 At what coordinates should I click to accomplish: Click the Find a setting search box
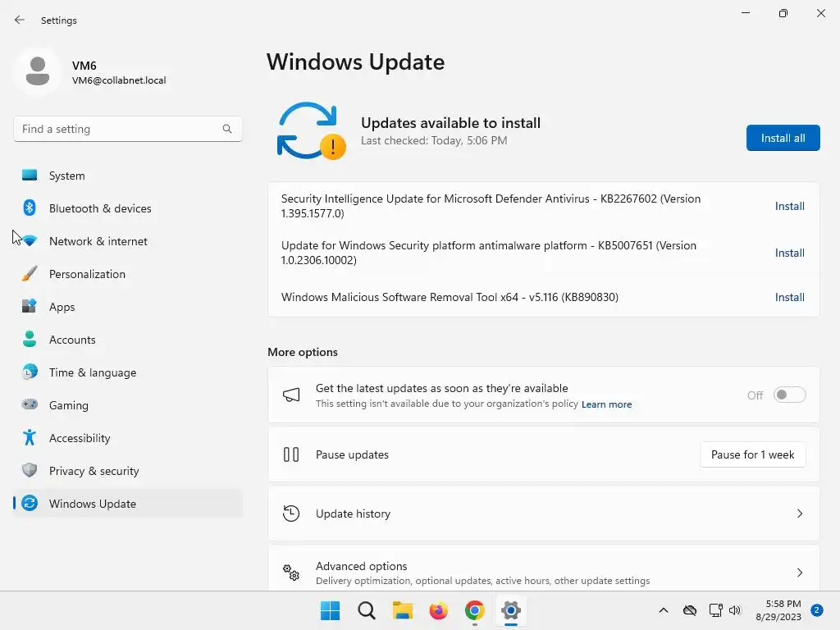point(128,129)
